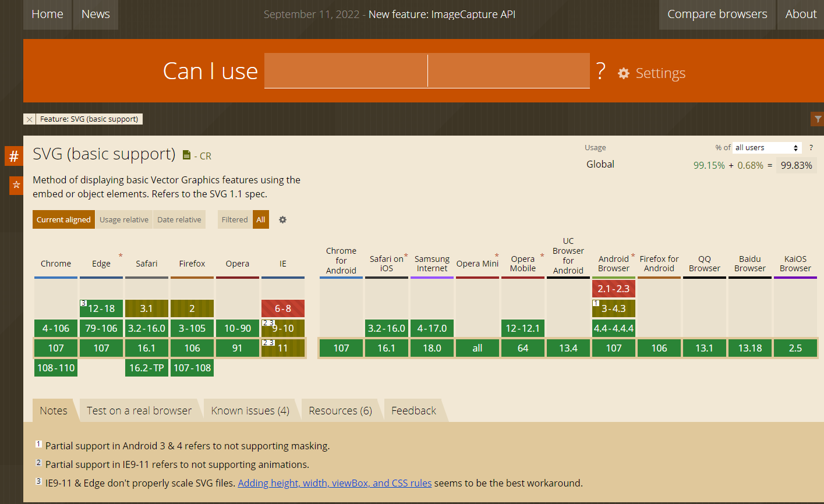This screenshot has width=824, height=504.
Task: Click the Samsung Internet column heading
Action: tap(432, 264)
